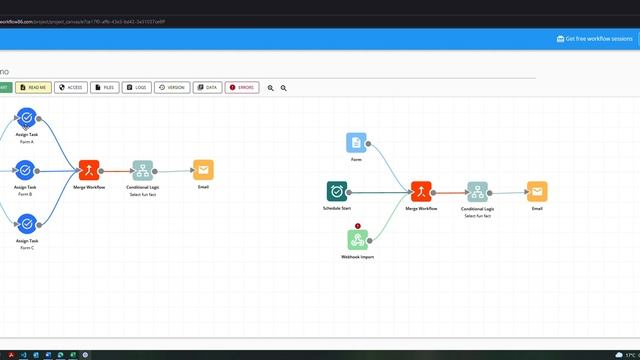Click the weather cloud icon in system tray
Image resolution: width=640 pixels, height=360 pixels.
619,355
